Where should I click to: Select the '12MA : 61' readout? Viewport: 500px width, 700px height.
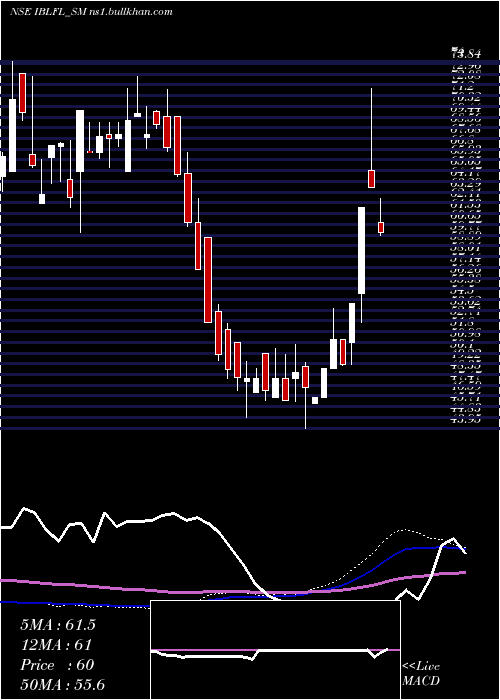pos(56,645)
